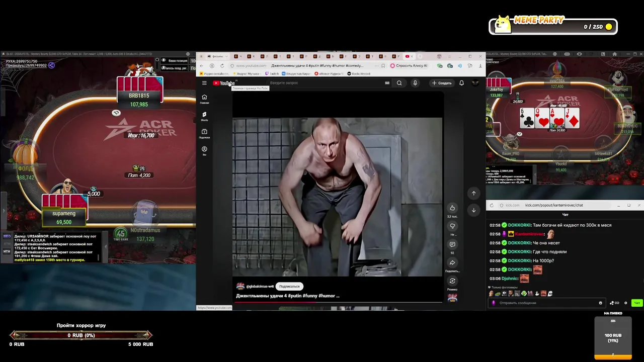Click Спросить Алису AI in the address bar
Screen dimensions: 644x362
click(409, 65)
